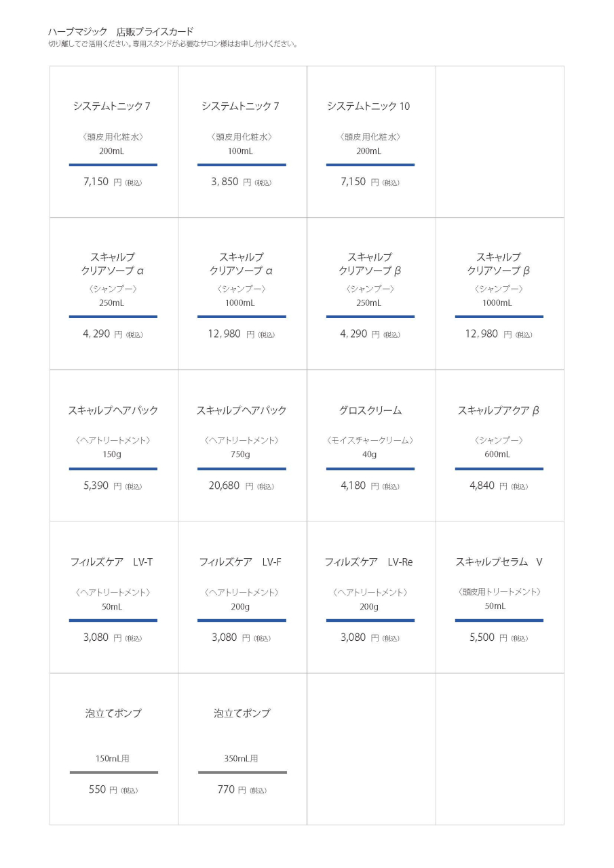Click スキャルプクリアソープ β 1000mL size label

tap(497, 303)
